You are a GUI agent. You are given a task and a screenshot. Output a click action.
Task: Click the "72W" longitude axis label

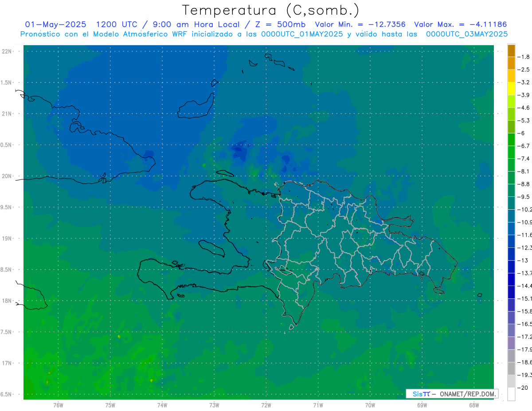coord(266,405)
